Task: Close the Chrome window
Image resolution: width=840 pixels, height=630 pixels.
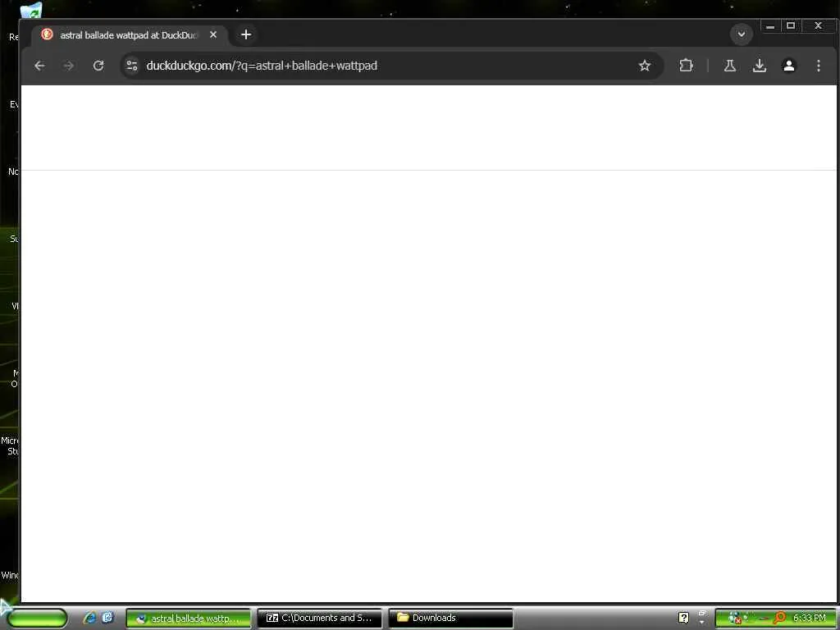Action: pos(818,25)
